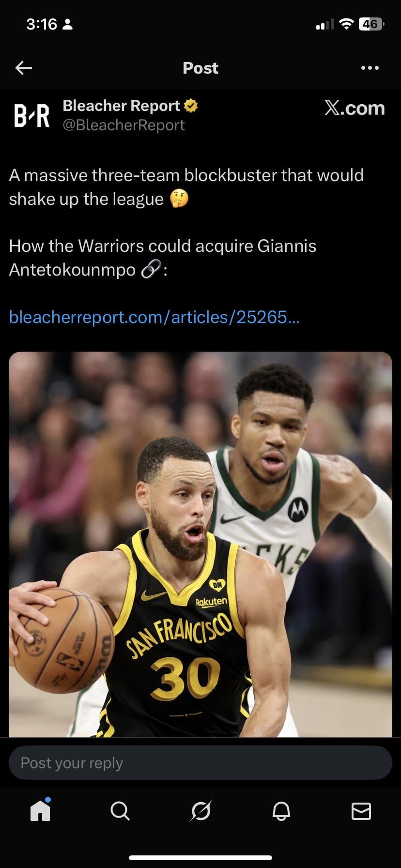Viewport: 401px width, 868px height.
Task: Open the Notifications bell tab
Action: [281, 811]
